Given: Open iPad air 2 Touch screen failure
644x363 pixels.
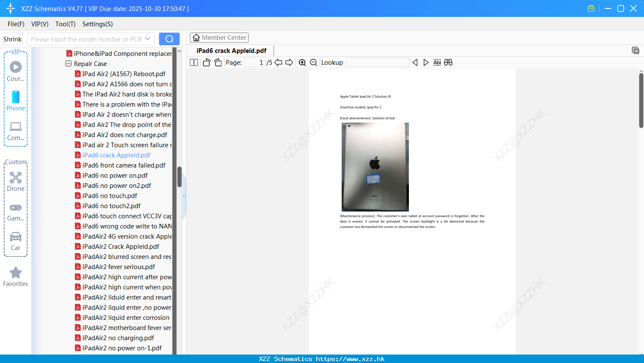Looking at the screenshot, I should tap(123, 145).
